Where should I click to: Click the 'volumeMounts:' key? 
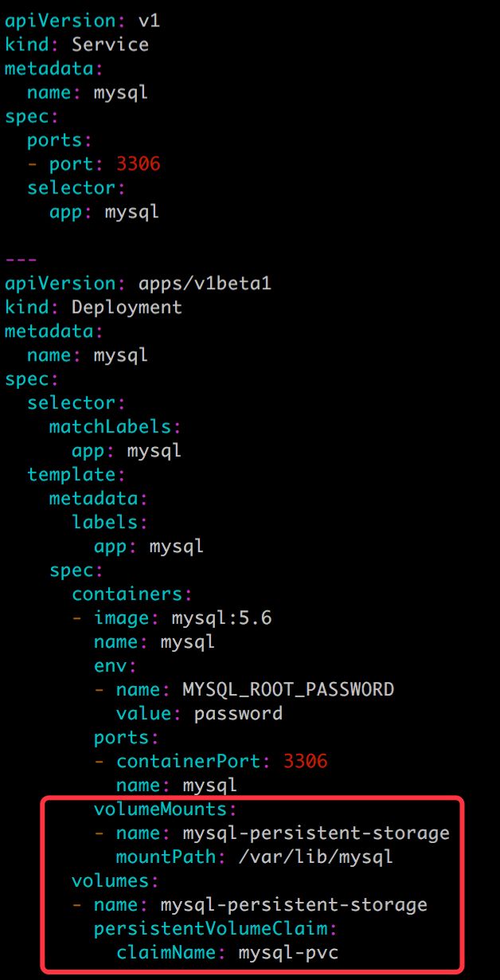[x=166, y=809]
